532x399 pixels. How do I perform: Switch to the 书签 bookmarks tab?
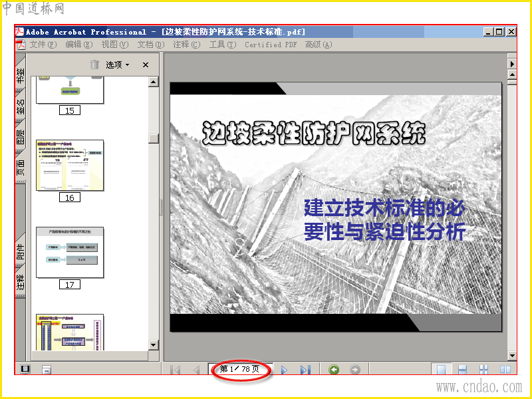[21, 75]
